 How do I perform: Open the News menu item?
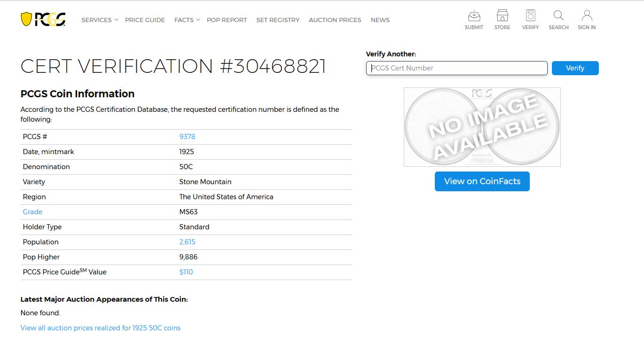(380, 20)
